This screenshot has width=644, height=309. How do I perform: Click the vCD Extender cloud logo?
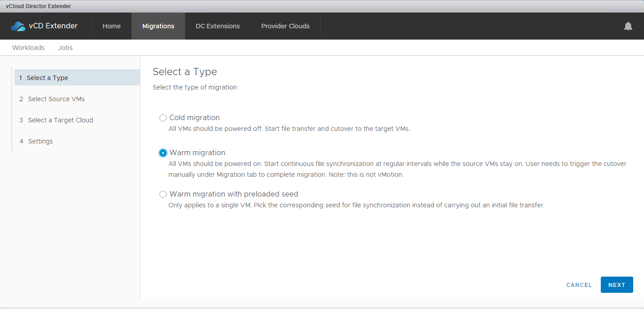[x=18, y=26]
